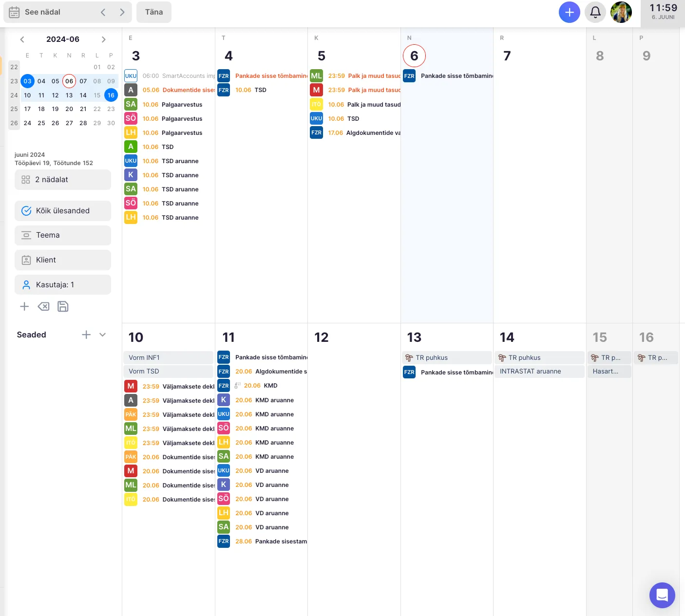685x616 pixels.
Task: Add a new filter with plus icon below Kasutaja
Action: [24, 306]
